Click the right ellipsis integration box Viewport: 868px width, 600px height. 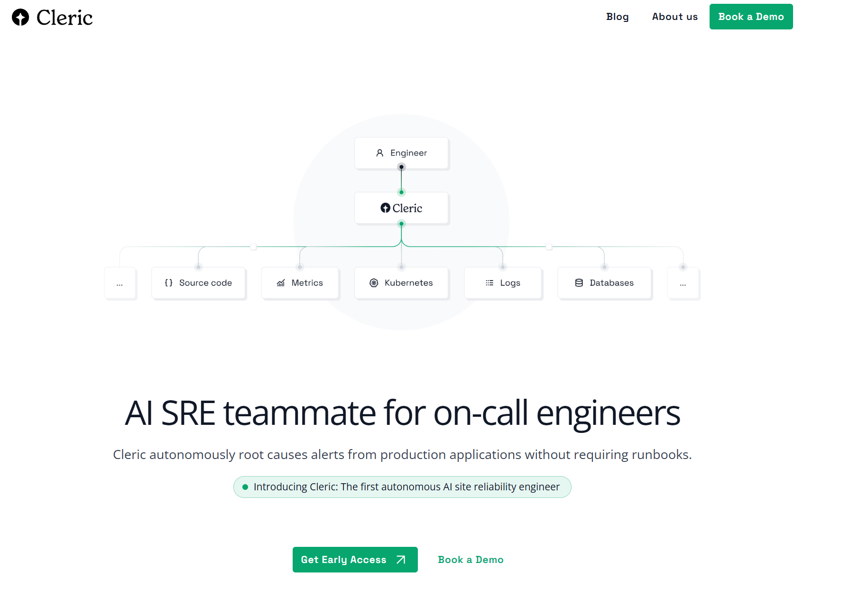point(683,283)
